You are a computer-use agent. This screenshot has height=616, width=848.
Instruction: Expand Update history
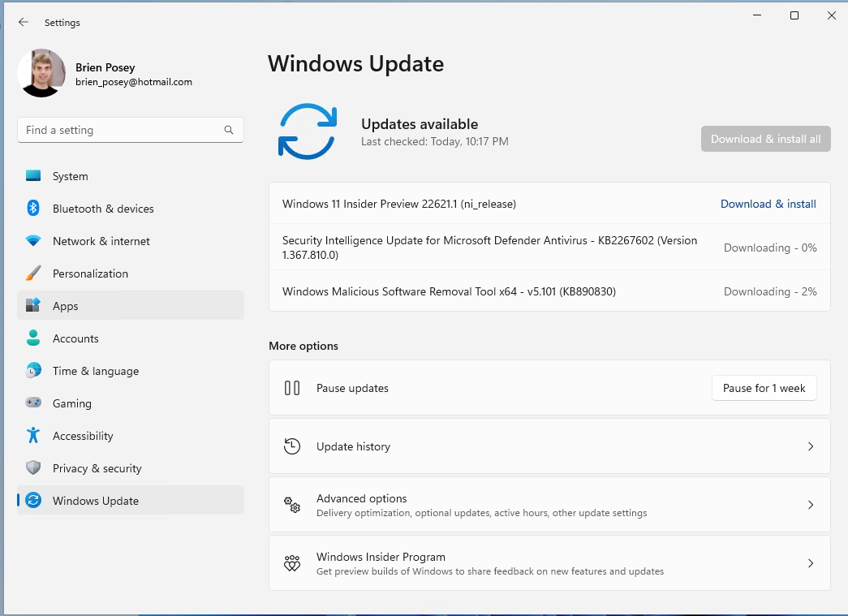[549, 446]
